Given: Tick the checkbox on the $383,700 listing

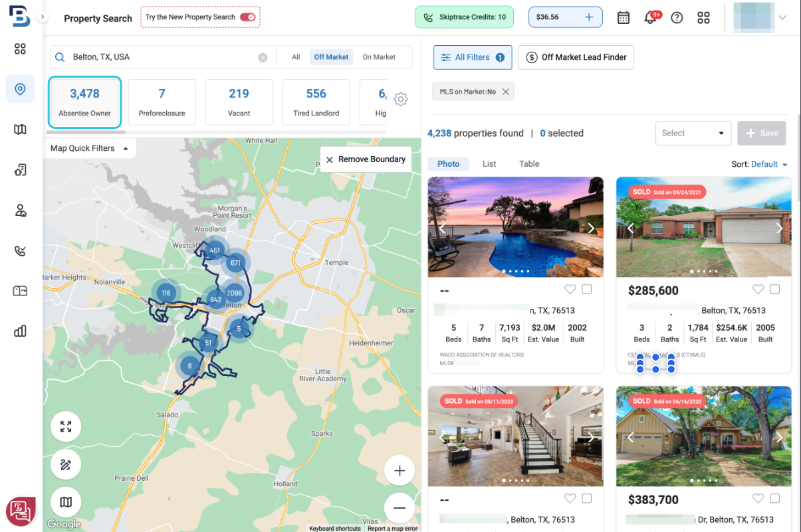Looking at the screenshot, I should pyautogui.click(x=775, y=498).
